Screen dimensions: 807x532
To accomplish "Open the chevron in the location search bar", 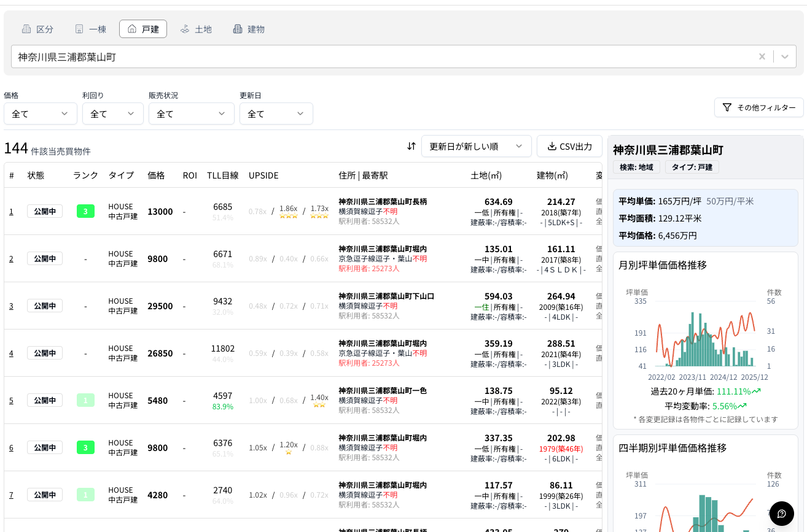I will coord(785,56).
